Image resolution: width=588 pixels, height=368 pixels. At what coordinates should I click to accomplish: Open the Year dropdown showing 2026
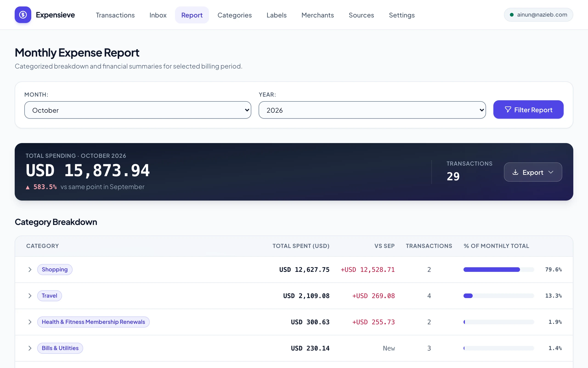372,110
